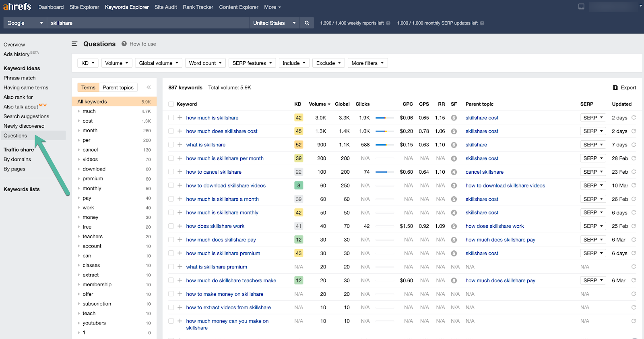The height and width of the screenshot is (339, 644).
Task: Click the How to use help icon
Action: coord(124,44)
